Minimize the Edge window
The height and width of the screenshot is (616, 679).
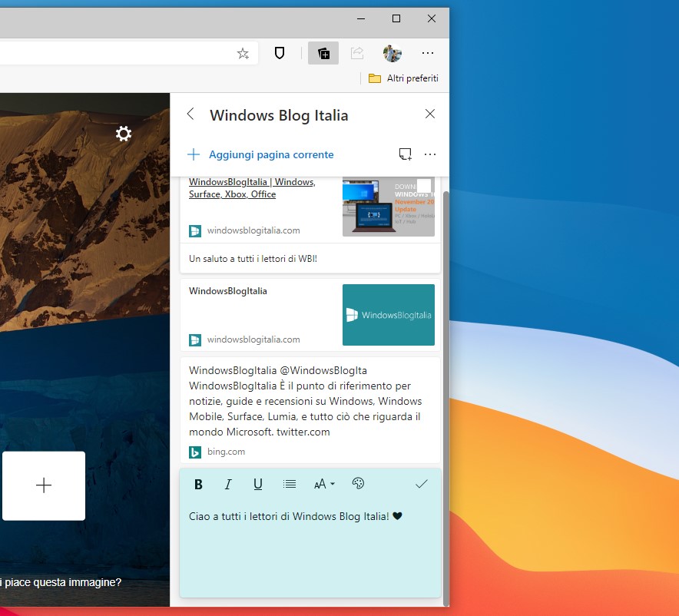(361, 18)
